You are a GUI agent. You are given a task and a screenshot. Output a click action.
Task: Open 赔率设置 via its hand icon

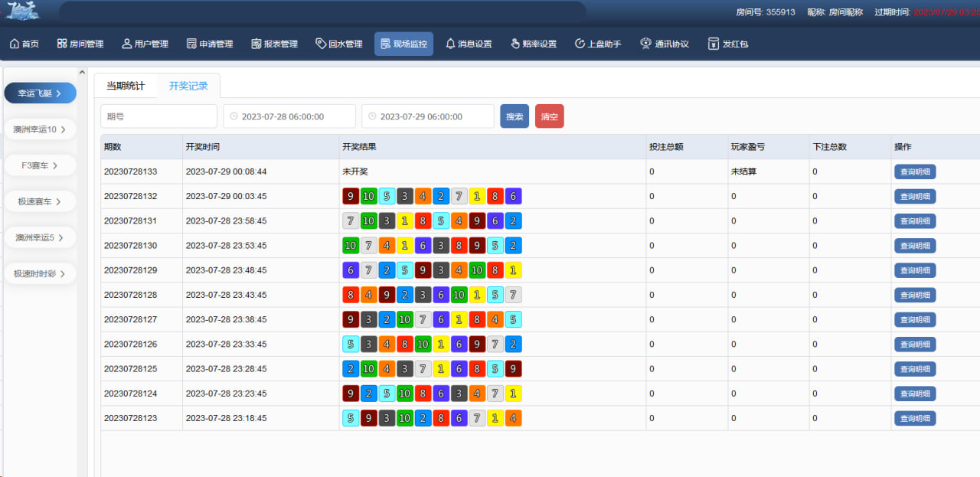coord(515,44)
